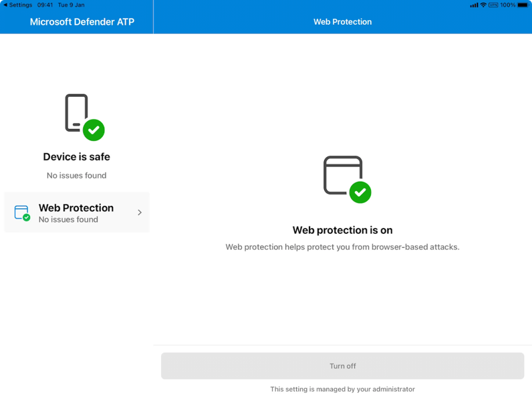Click the browser-based attacks description text
Image resolution: width=532 pixels, height=399 pixels.
tap(343, 247)
